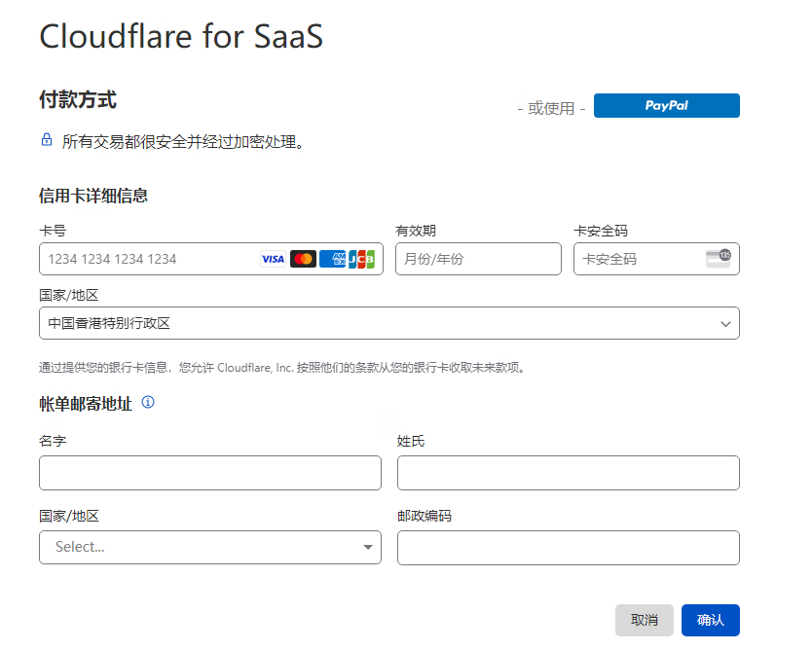The height and width of the screenshot is (650, 812).
Task: Click into the 姓氏 last name field
Action: coord(569,473)
